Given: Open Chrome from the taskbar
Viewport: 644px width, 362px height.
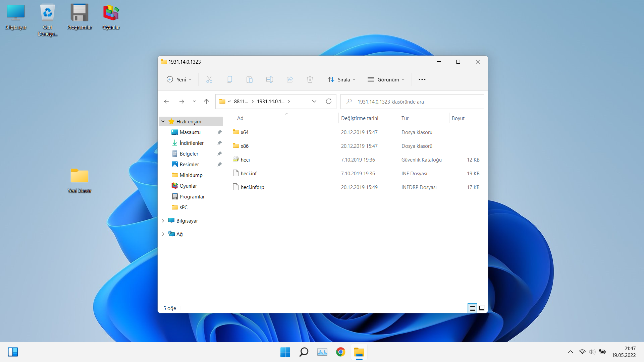Looking at the screenshot, I should [340, 352].
